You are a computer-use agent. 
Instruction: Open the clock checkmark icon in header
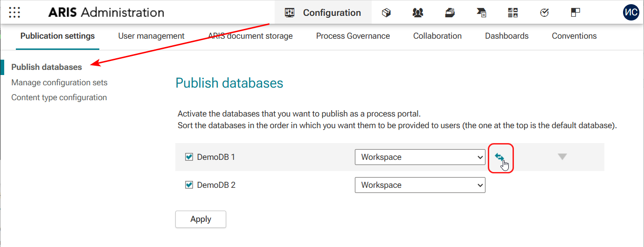544,13
